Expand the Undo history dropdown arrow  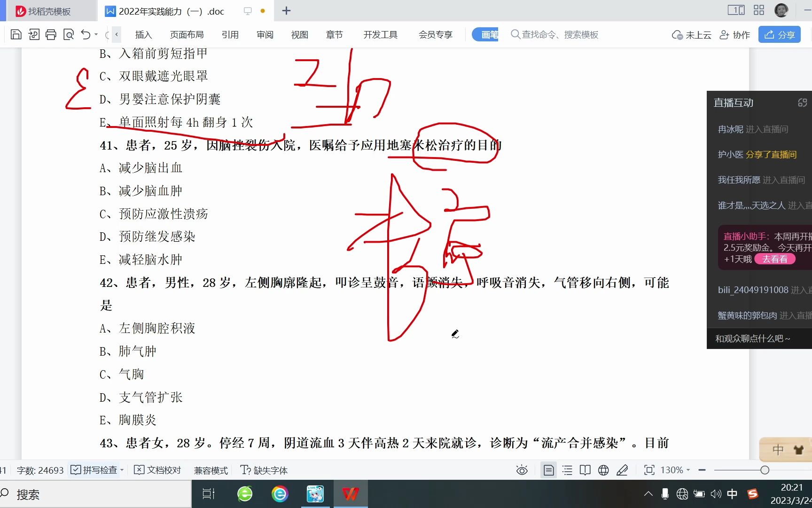96,34
